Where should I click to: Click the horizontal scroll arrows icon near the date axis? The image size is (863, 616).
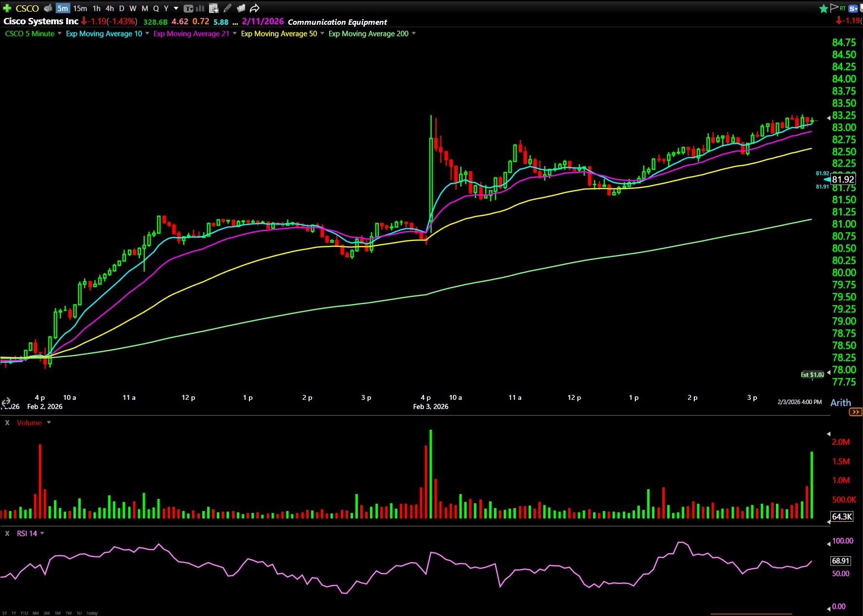(x=6, y=402)
